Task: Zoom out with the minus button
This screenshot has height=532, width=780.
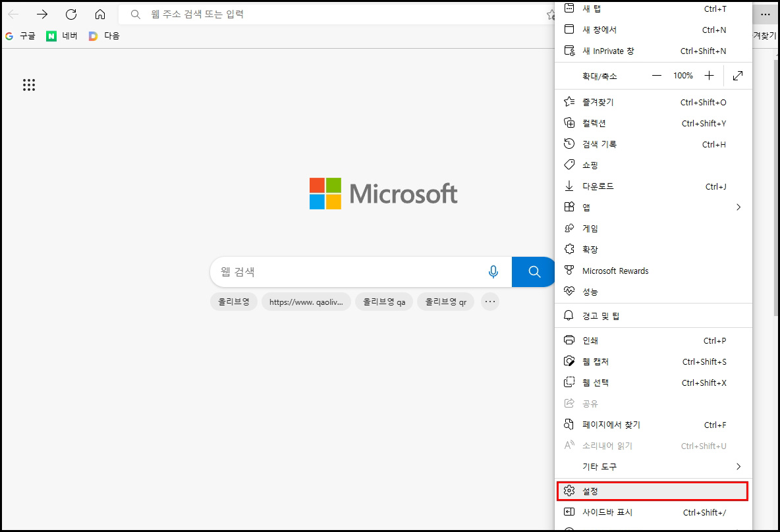Action: pos(657,76)
